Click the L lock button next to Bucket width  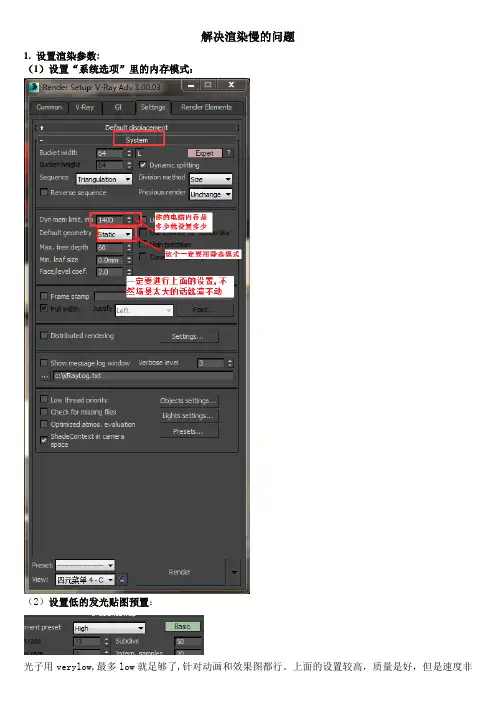point(139,154)
